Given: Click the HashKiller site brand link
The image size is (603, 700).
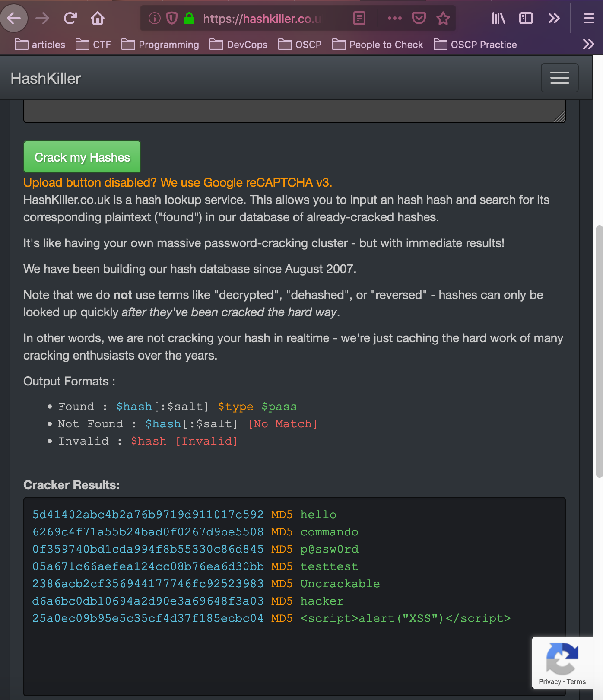Looking at the screenshot, I should click(46, 79).
